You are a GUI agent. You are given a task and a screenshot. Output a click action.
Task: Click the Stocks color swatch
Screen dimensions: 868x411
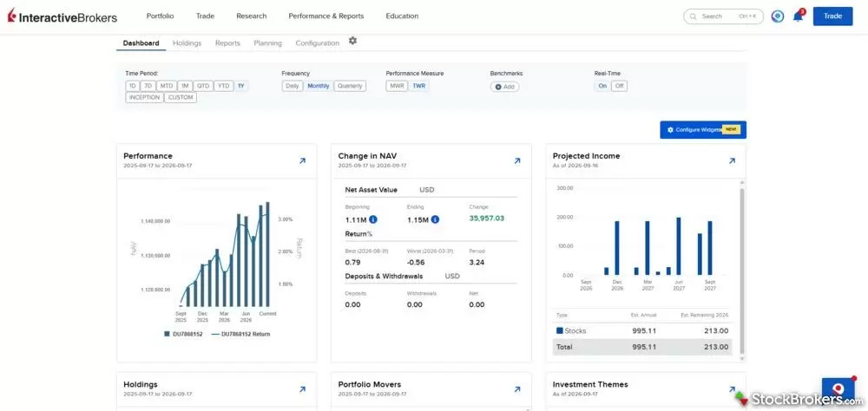(560, 330)
